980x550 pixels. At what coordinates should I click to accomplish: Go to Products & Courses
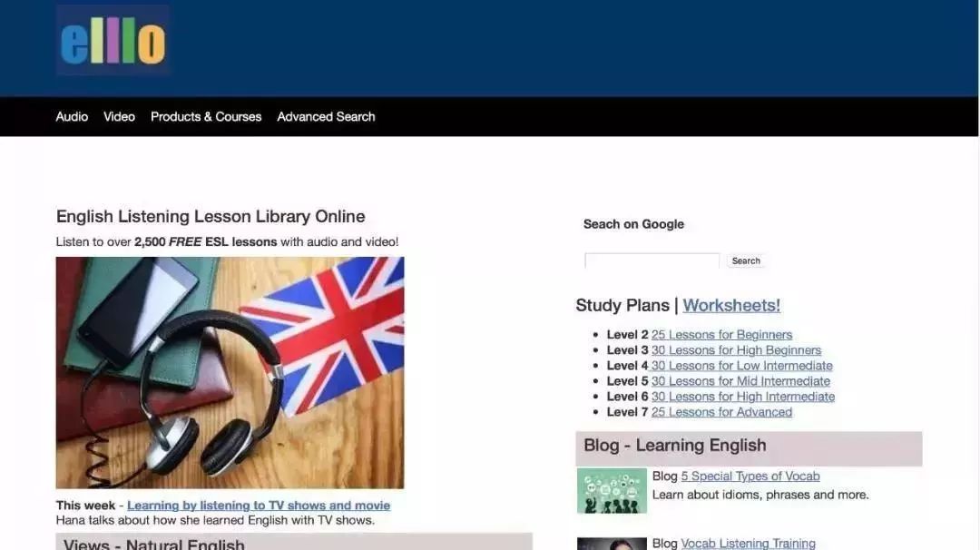coord(206,116)
